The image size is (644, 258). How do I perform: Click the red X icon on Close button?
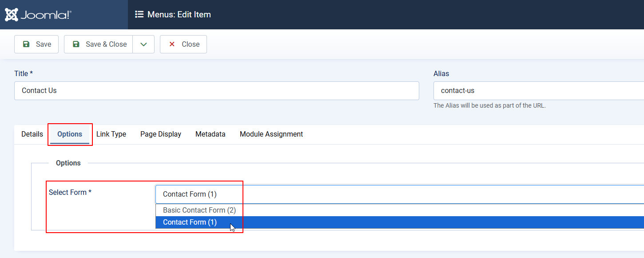click(172, 44)
